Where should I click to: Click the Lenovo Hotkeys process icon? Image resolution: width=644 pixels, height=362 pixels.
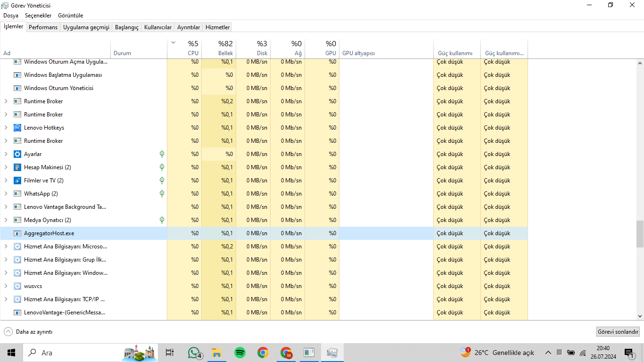point(17,128)
